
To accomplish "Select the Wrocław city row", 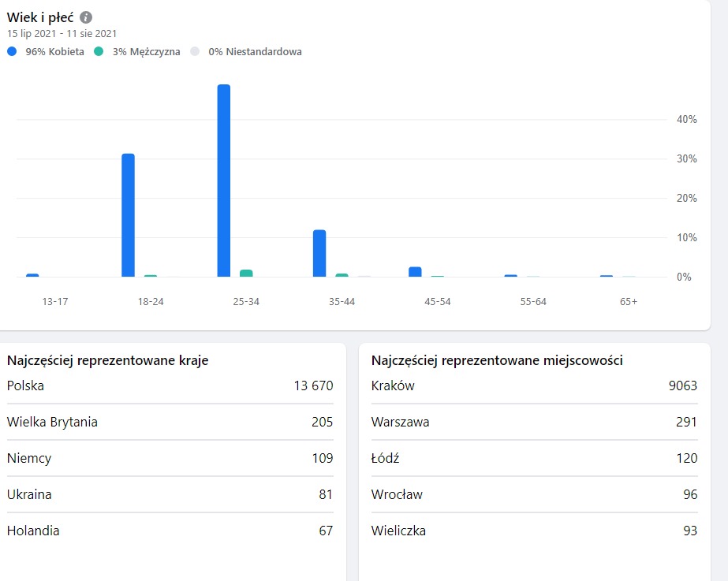I will (535, 494).
